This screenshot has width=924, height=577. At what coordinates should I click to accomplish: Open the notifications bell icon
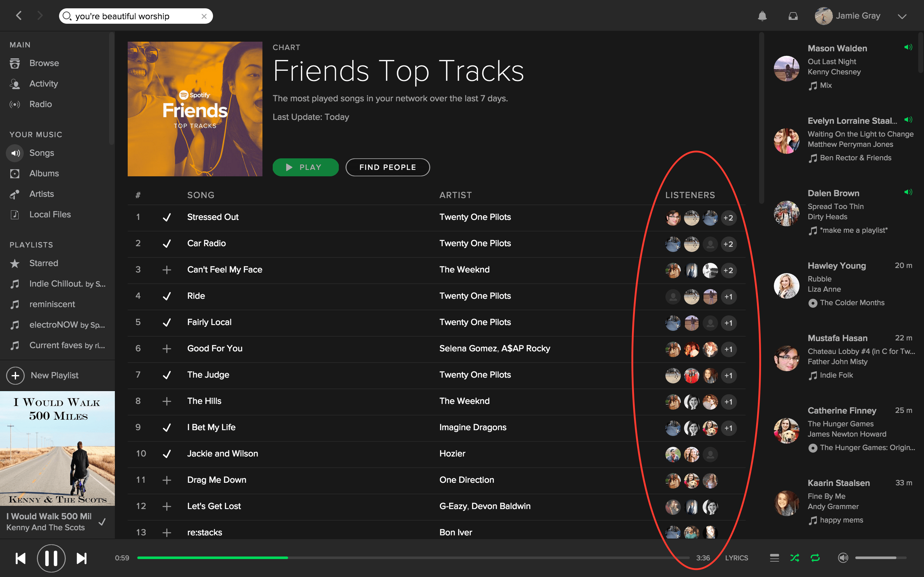(762, 16)
